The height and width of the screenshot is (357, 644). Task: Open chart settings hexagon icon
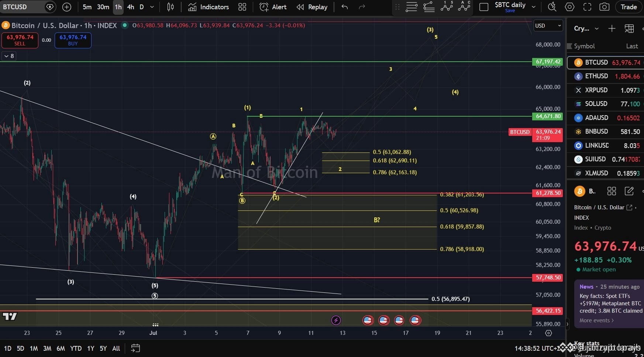570,7
